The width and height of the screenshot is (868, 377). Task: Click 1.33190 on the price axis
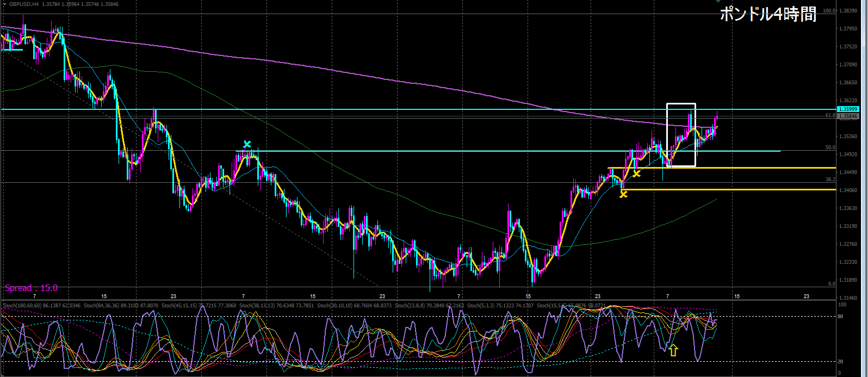point(849,226)
